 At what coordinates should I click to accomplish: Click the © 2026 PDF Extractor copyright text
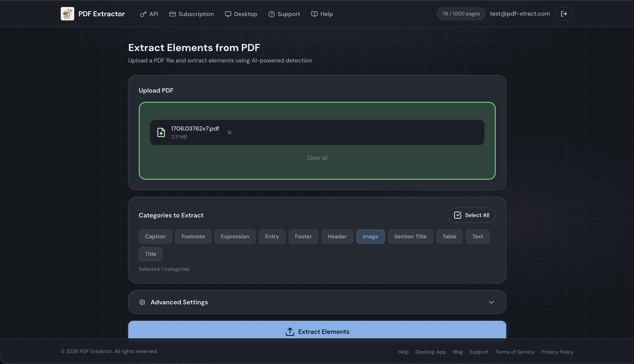109,351
